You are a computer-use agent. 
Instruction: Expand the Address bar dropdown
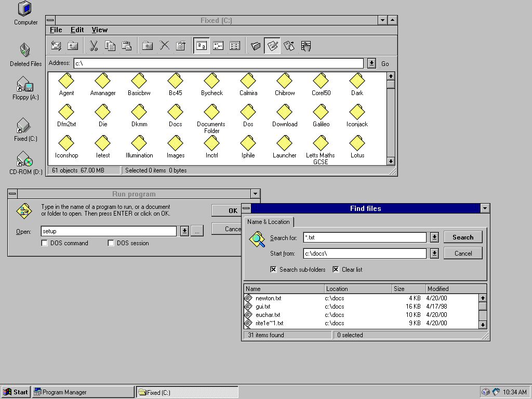point(371,63)
